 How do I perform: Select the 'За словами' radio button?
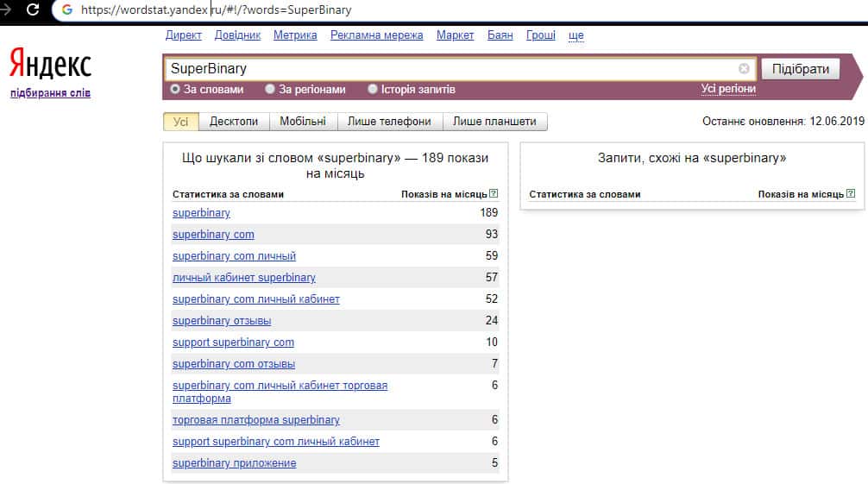point(175,89)
